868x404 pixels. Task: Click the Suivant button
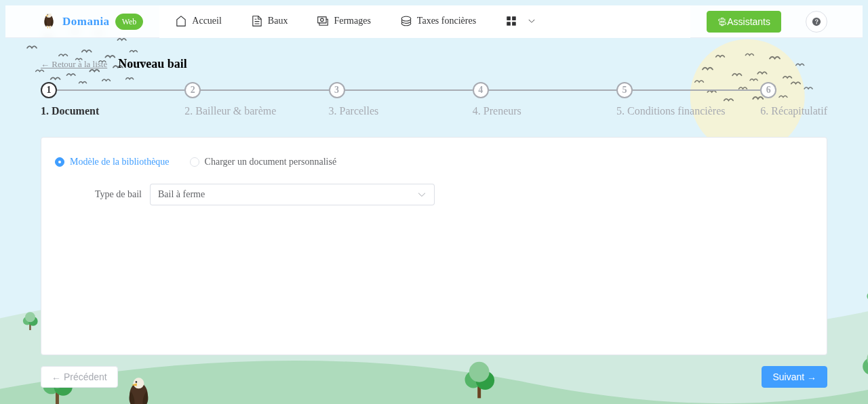click(x=794, y=377)
